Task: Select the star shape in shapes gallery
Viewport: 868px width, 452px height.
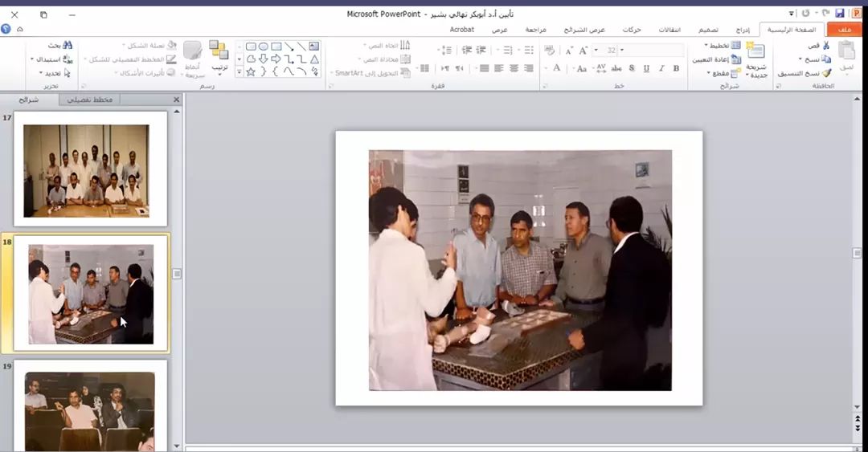Action: 251,71
